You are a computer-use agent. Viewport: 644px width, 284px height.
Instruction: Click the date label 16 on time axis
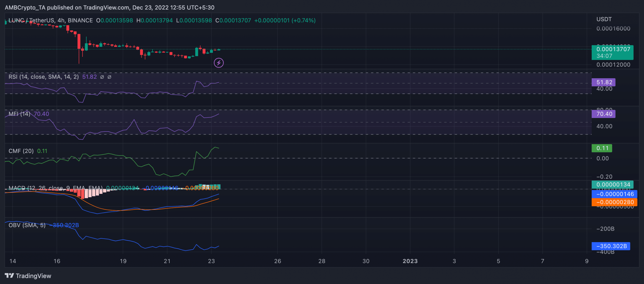point(57,261)
